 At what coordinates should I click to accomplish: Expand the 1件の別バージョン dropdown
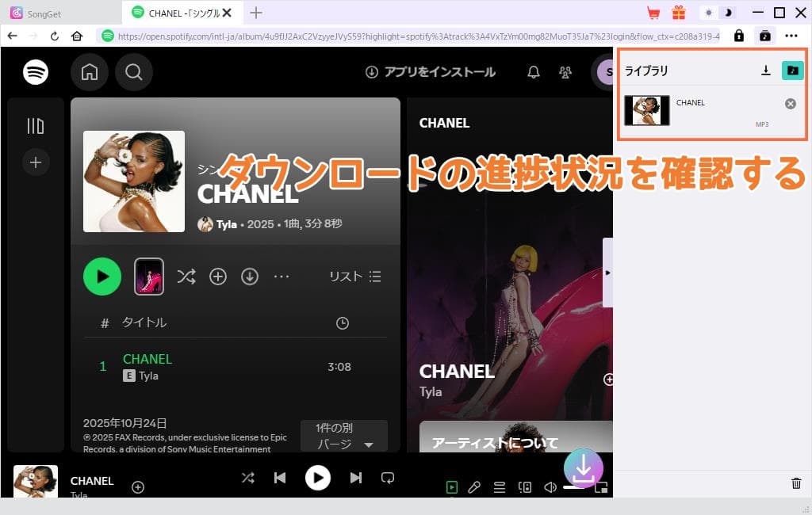[343, 437]
